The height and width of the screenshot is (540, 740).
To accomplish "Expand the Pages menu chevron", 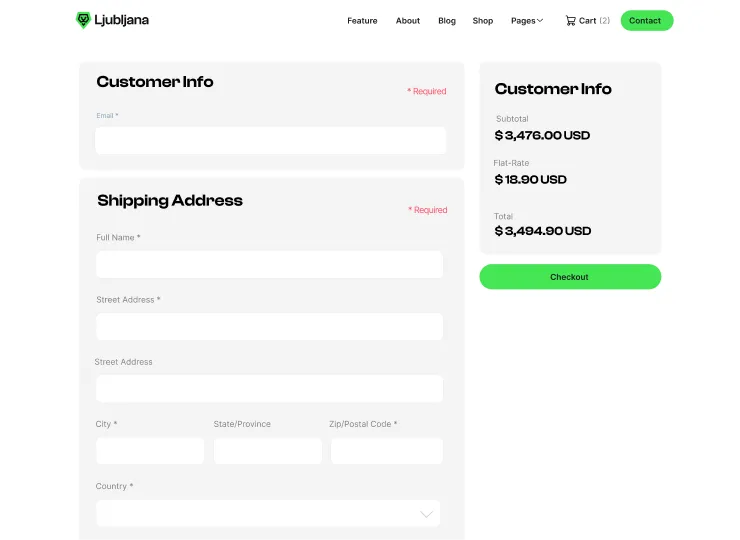I will (540, 20).
